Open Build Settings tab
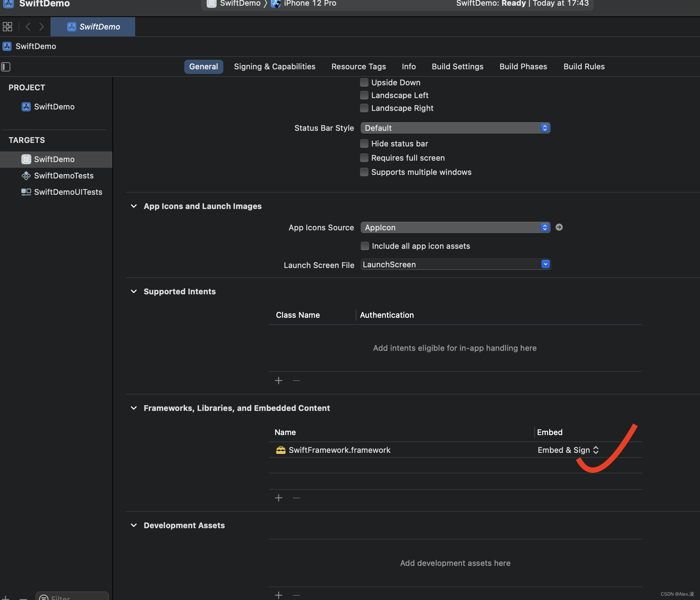 pyautogui.click(x=457, y=67)
